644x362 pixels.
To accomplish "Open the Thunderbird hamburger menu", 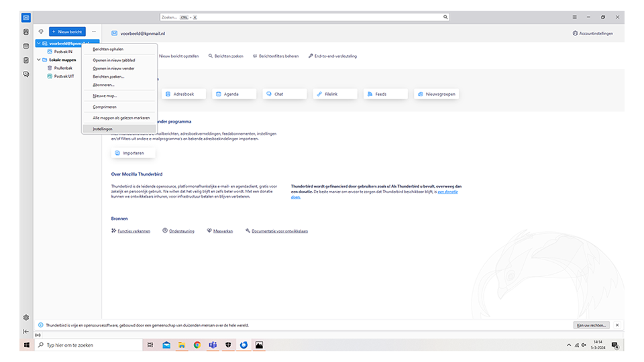I will point(575,17).
